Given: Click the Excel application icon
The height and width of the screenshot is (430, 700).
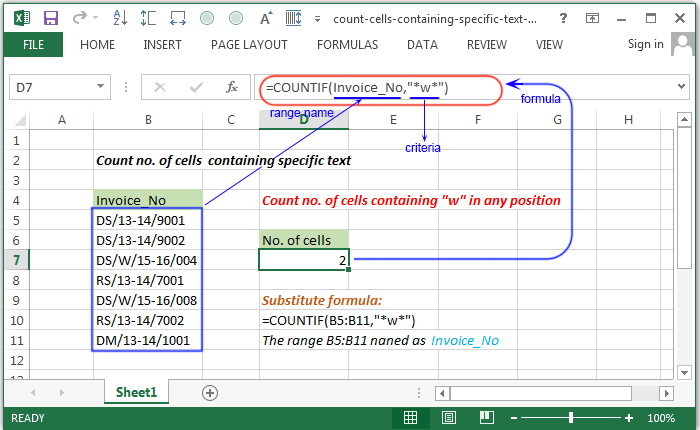Looking at the screenshot, I should pyautogui.click(x=21, y=18).
